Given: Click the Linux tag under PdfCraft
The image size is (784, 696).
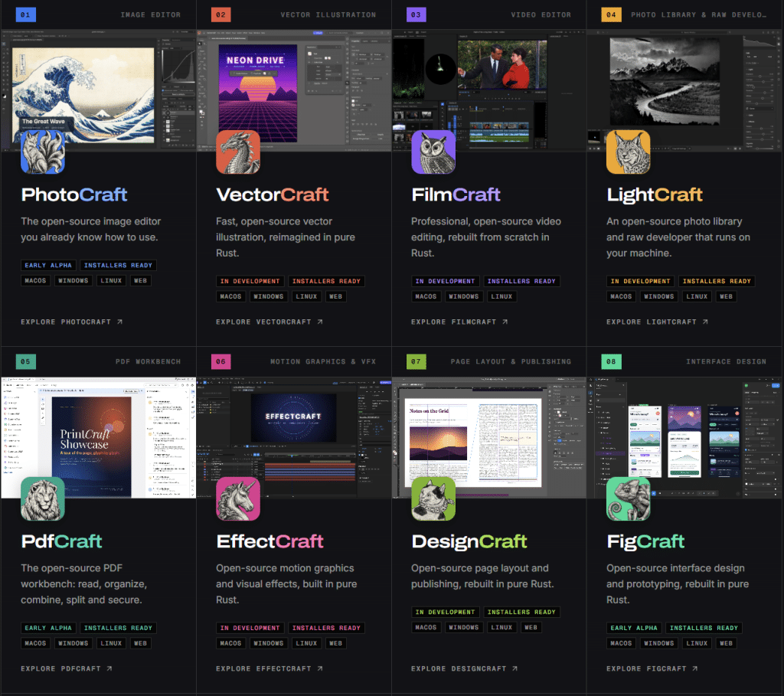Looking at the screenshot, I should tap(111, 643).
